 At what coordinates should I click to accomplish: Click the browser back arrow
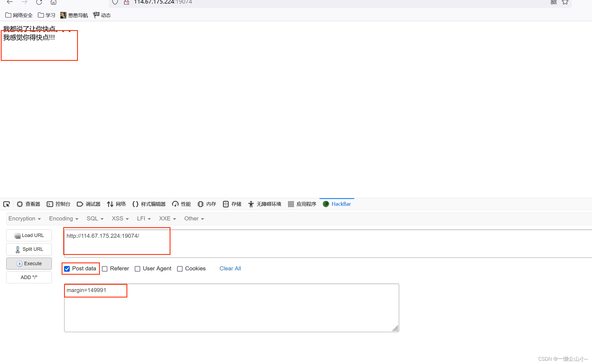pyautogui.click(x=10, y=2)
